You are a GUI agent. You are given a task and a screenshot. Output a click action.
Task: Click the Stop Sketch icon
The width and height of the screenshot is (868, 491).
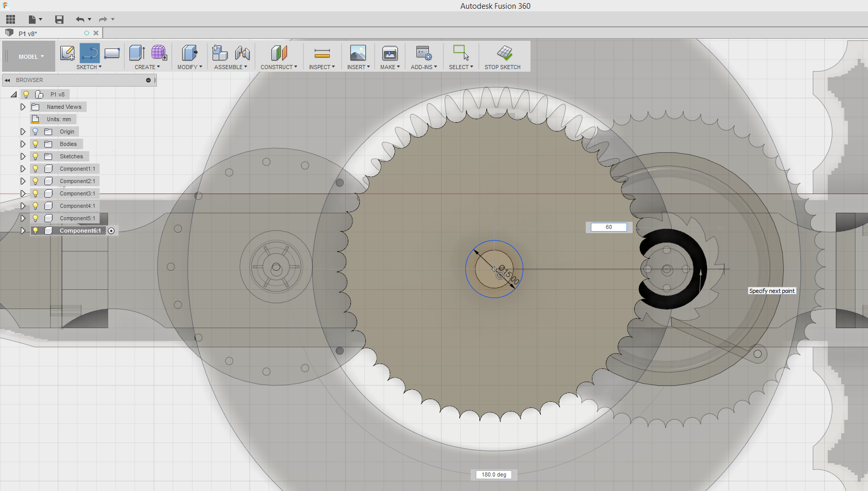(x=504, y=53)
